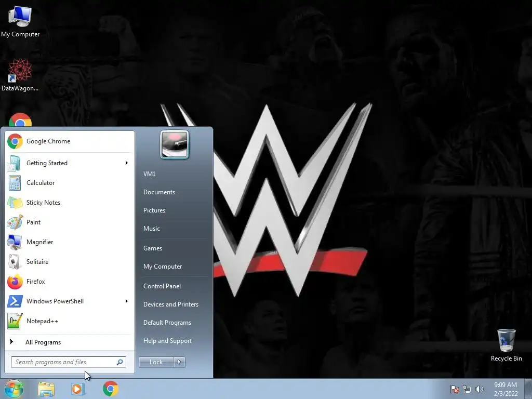Click the search magnifier icon
Viewport: 532px width, 399px height.
pyautogui.click(x=119, y=362)
